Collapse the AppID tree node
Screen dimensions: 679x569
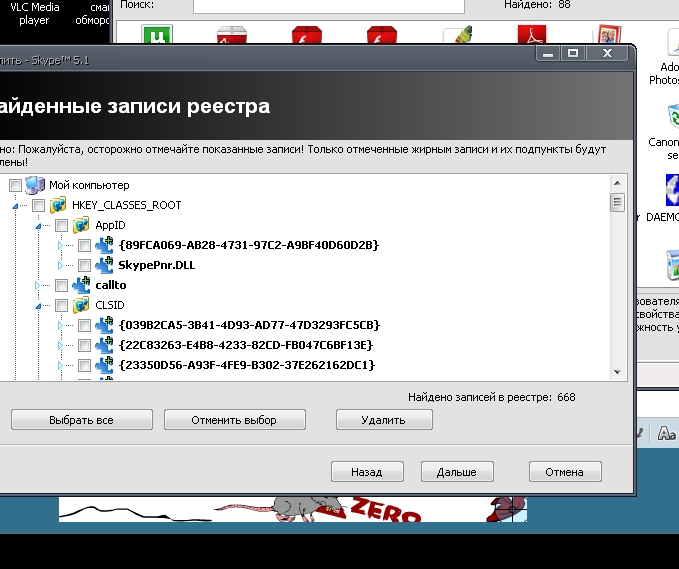point(38,226)
